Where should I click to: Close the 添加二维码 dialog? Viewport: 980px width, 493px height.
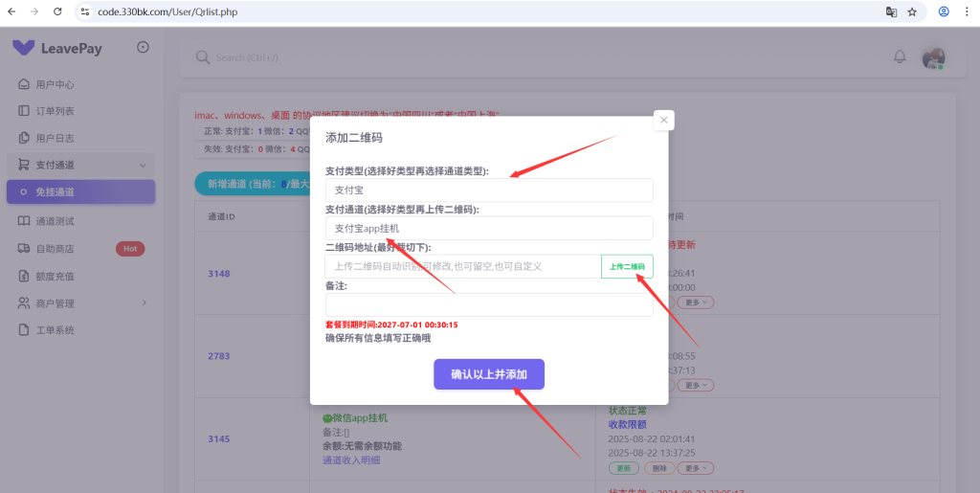click(x=664, y=120)
